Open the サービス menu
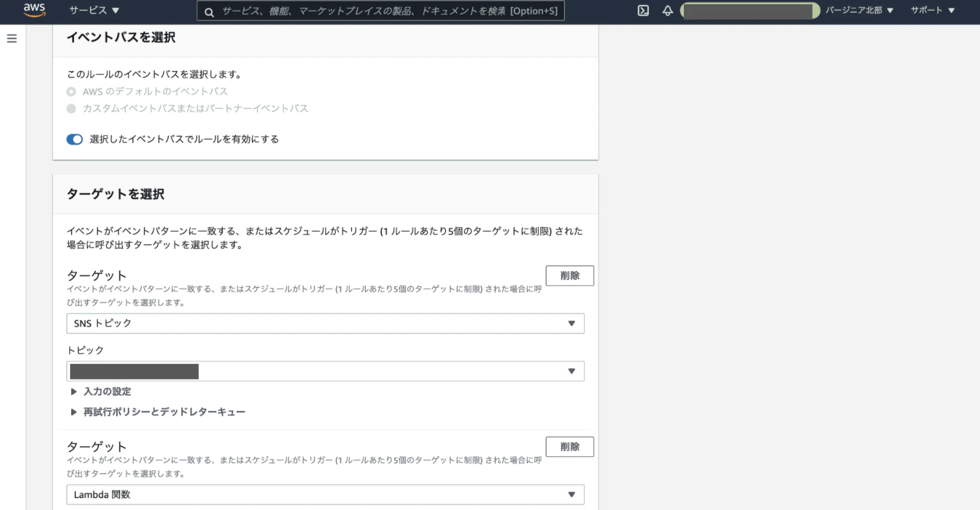The width and height of the screenshot is (980, 510). click(94, 10)
